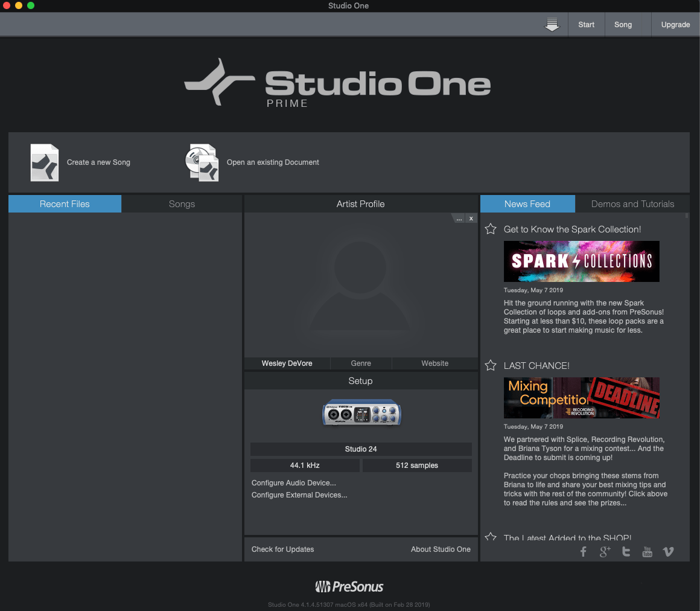Image resolution: width=700 pixels, height=611 pixels.
Task: Click the Spark Collections banner image
Action: (x=581, y=261)
